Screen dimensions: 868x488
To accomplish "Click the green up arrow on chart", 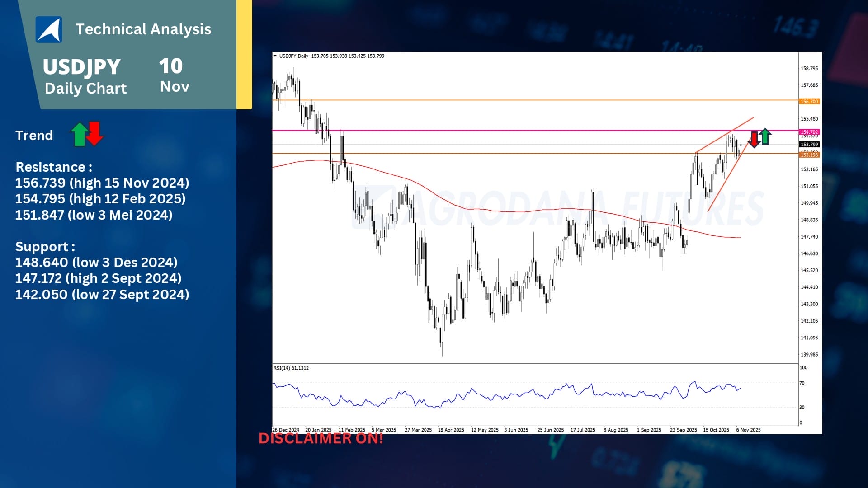I will click(x=765, y=136).
